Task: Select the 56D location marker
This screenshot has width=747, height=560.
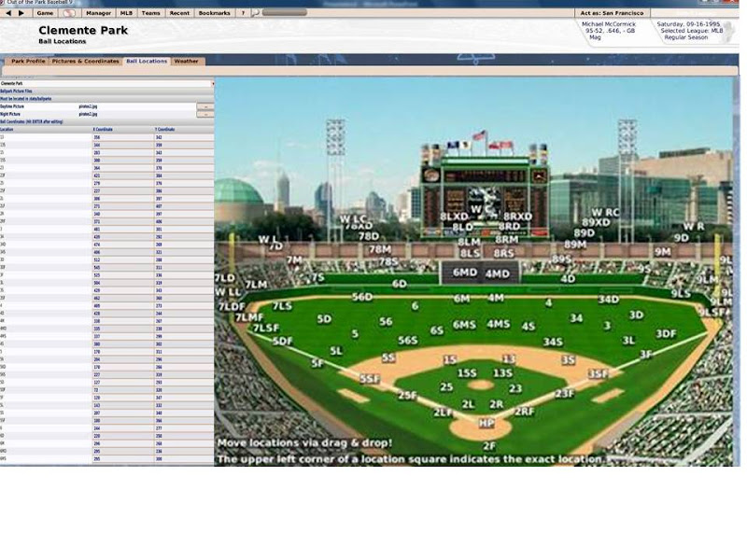Action: tap(362, 297)
